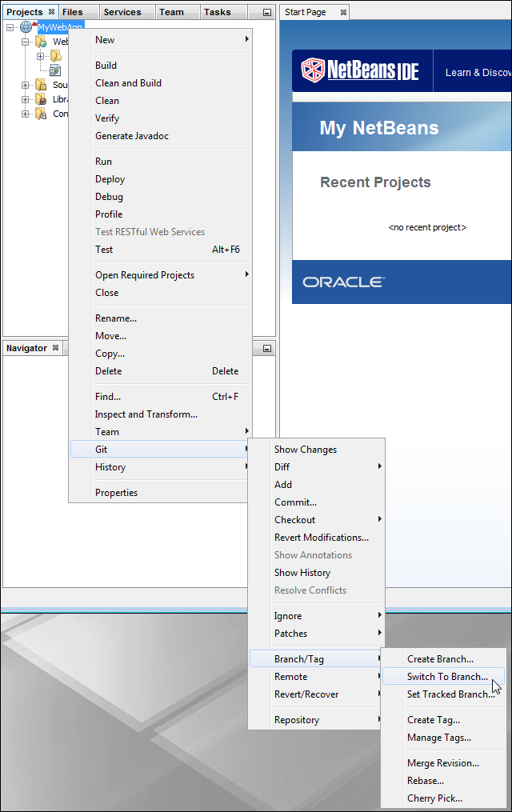Click the NetBeans IDE logo
The height and width of the screenshot is (812, 512).
point(360,70)
